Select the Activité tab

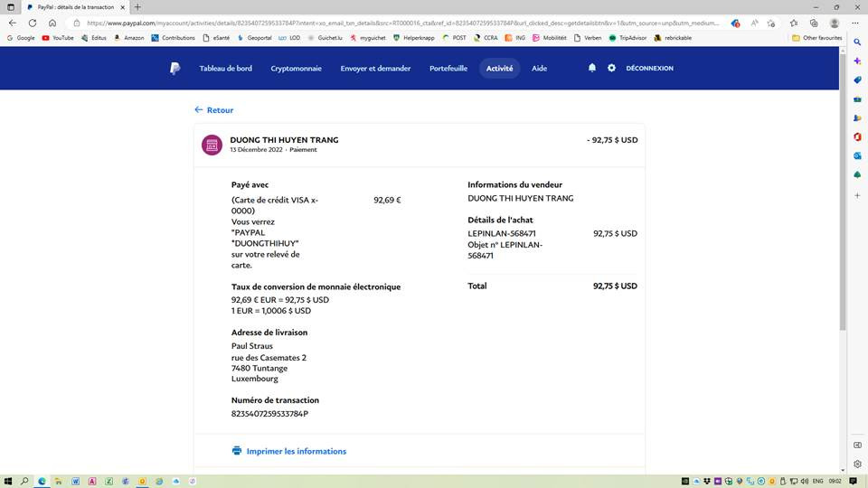[x=499, y=69]
